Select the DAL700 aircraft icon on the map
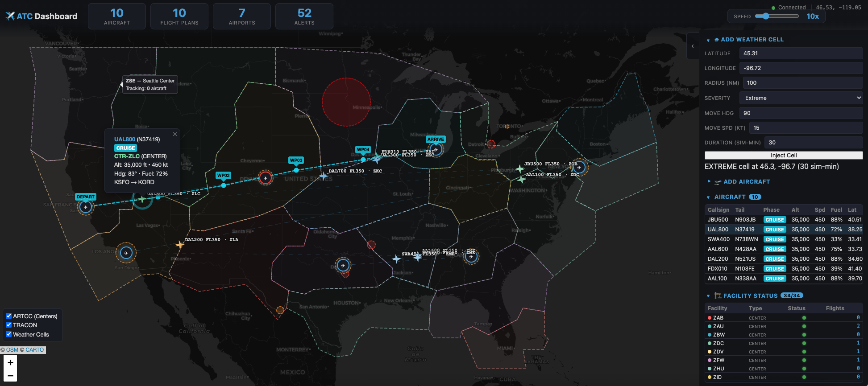This screenshot has height=386, width=868. pos(324,176)
